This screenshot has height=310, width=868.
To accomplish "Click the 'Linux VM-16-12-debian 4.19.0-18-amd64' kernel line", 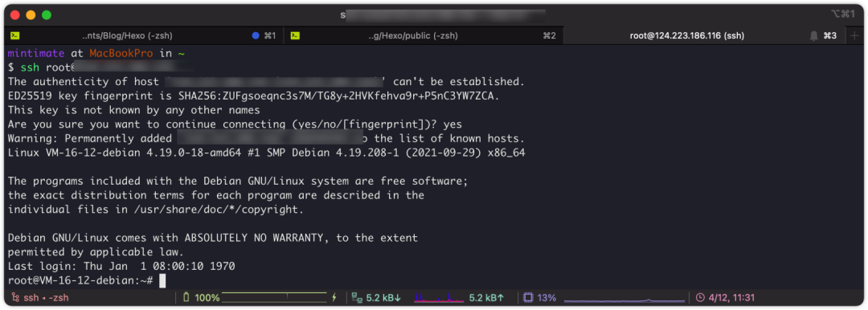I will point(266,153).
